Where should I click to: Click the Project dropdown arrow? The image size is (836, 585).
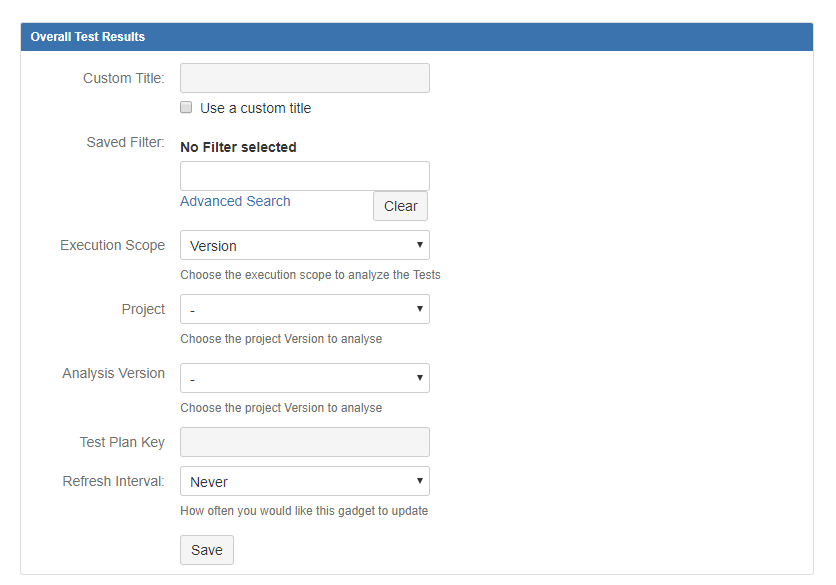(420, 309)
